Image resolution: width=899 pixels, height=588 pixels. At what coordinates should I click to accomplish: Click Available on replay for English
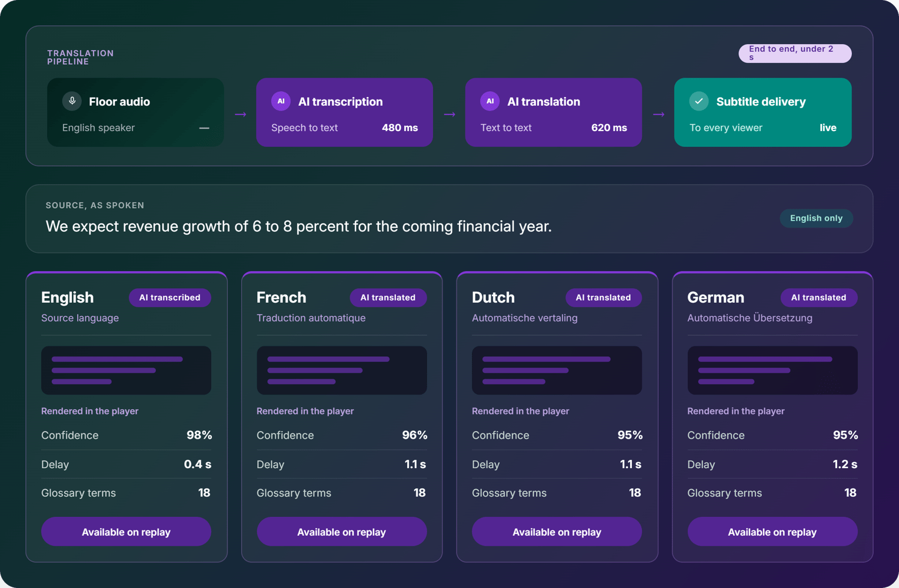[126, 532]
